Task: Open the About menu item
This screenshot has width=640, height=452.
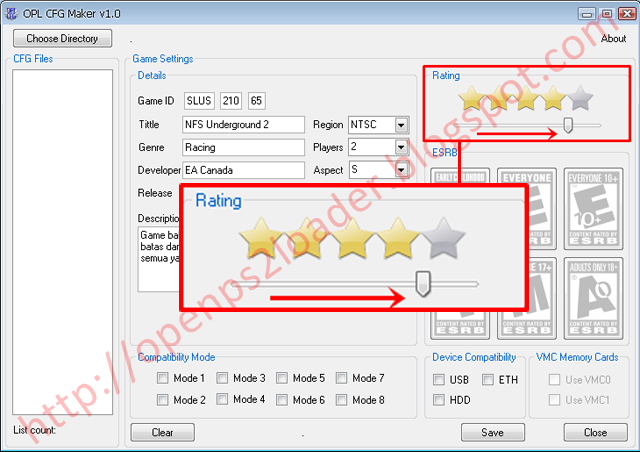Action: (613, 38)
